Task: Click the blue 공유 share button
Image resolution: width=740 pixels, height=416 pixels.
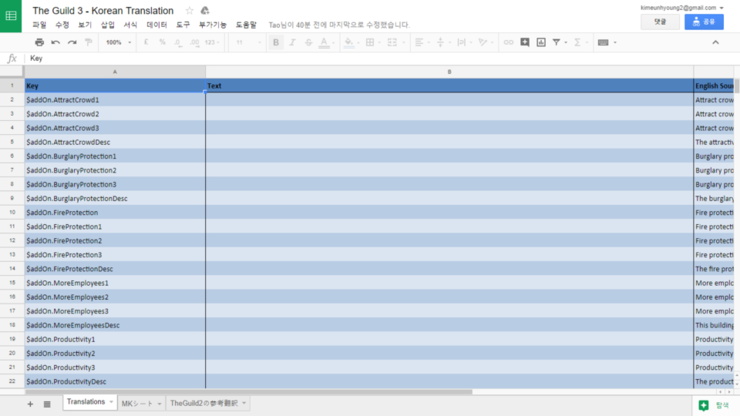Action: 704,22
